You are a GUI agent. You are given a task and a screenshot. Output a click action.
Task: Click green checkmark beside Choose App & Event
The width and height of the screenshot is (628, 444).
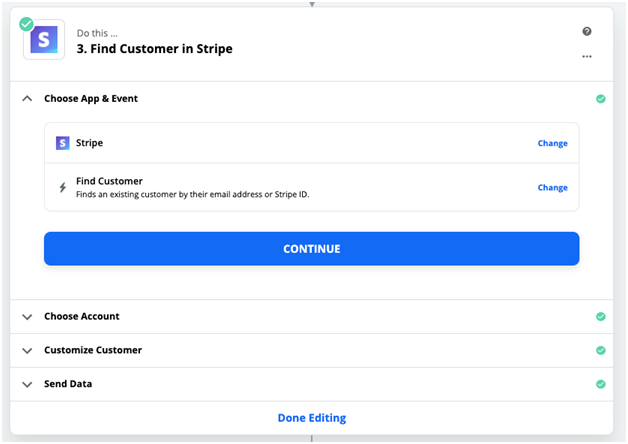(x=600, y=98)
